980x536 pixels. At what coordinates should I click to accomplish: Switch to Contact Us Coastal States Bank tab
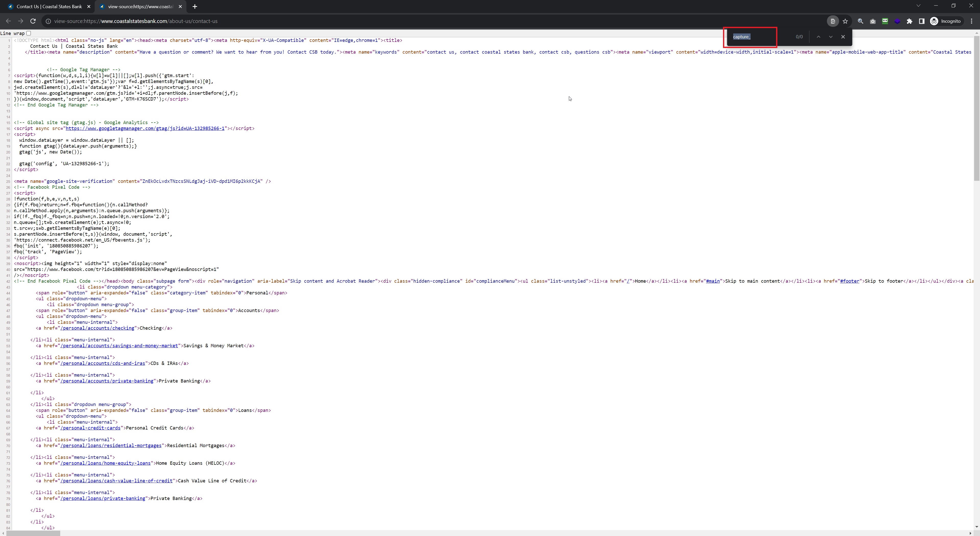pos(50,6)
